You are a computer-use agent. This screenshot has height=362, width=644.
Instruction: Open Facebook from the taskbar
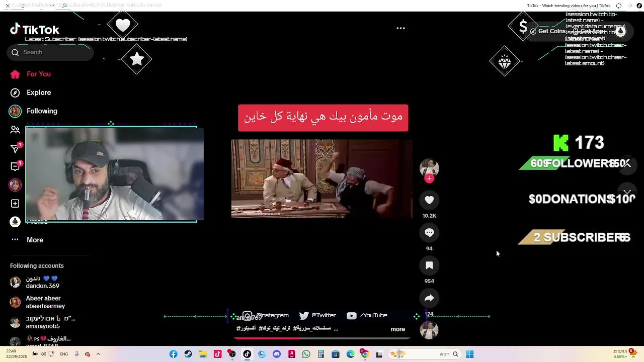coord(173,354)
